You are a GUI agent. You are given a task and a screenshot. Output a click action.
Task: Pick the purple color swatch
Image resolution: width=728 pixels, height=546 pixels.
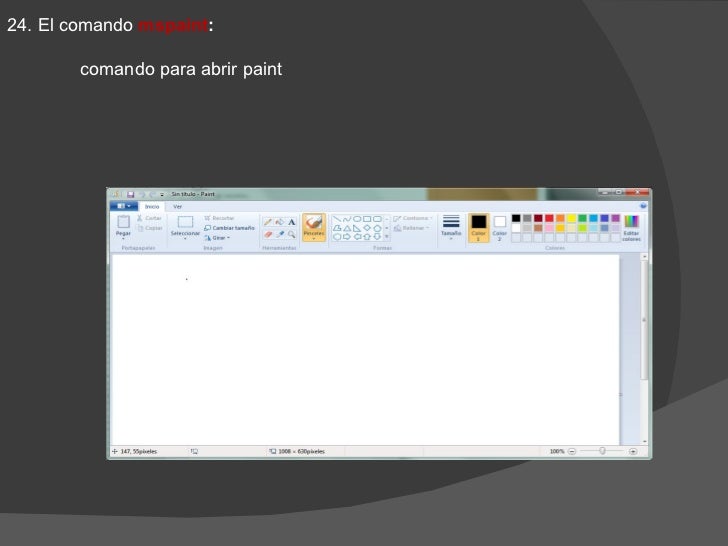click(x=616, y=218)
